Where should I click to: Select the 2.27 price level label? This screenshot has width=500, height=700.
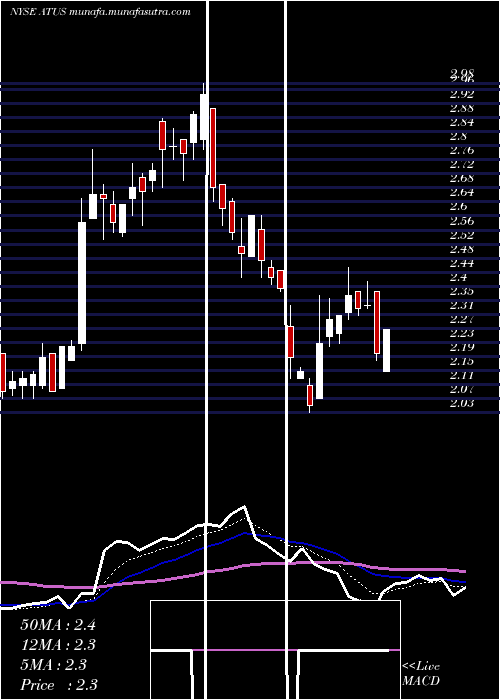click(x=462, y=319)
